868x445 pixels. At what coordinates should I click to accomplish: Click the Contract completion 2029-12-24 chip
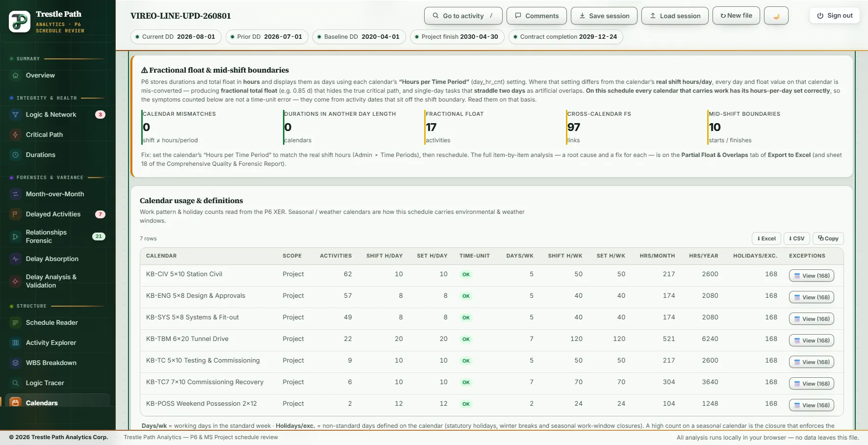coord(566,37)
